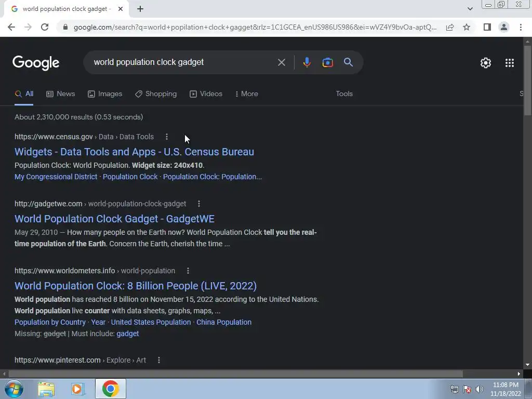Open the Windows Start menu

(14, 389)
